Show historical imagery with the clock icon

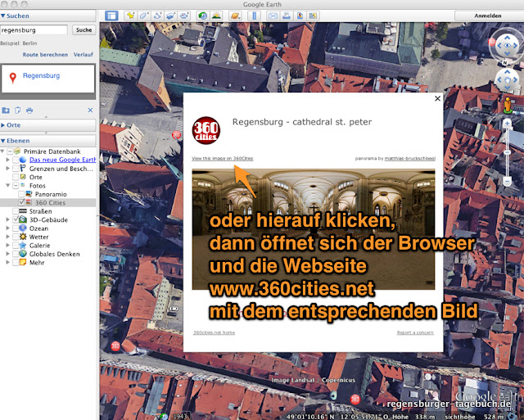click(202, 16)
